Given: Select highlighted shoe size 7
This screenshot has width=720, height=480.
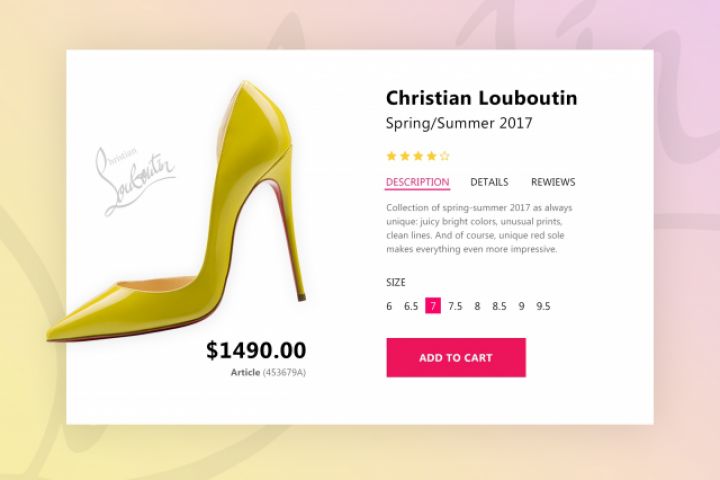Looking at the screenshot, I should 433,306.
